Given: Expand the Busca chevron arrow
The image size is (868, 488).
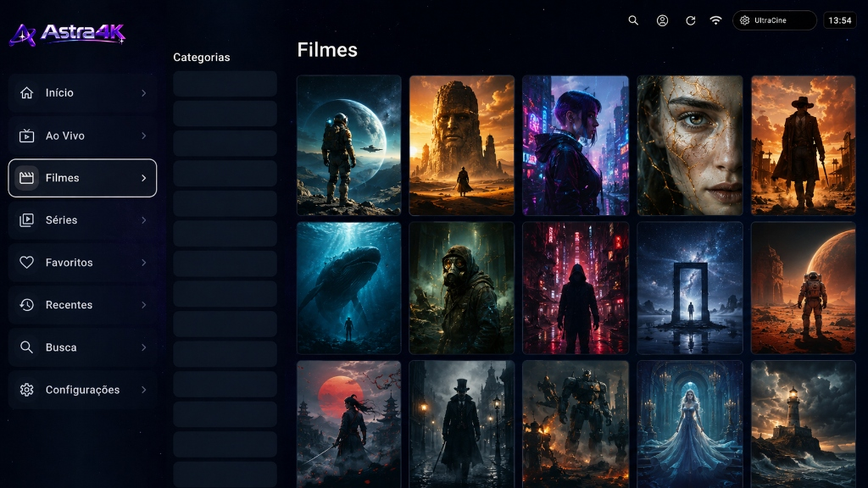Looking at the screenshot, I should (x=144, y=347).
